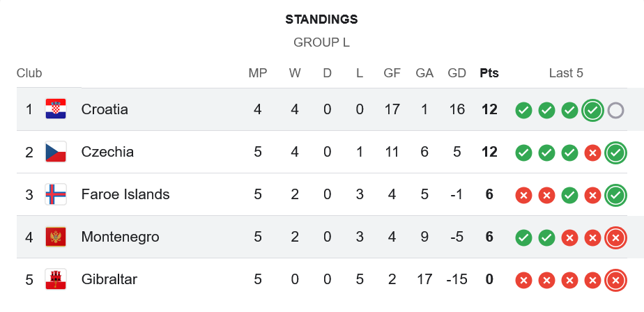Select the Faroe Islands team name
644x312 pixels.
[125, 194]
